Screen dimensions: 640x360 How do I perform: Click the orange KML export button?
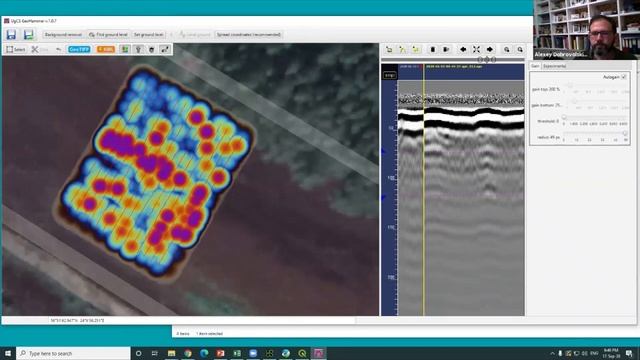point(106,49)
